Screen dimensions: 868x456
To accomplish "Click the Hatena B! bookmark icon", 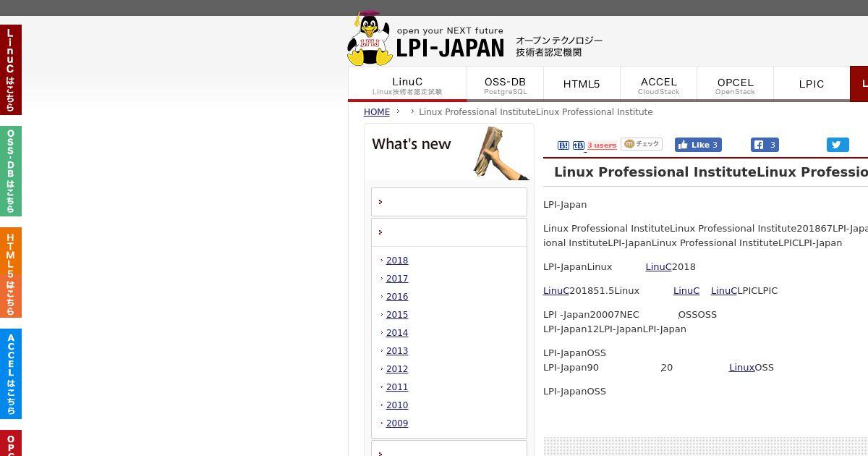I will (x=563, y=145).
